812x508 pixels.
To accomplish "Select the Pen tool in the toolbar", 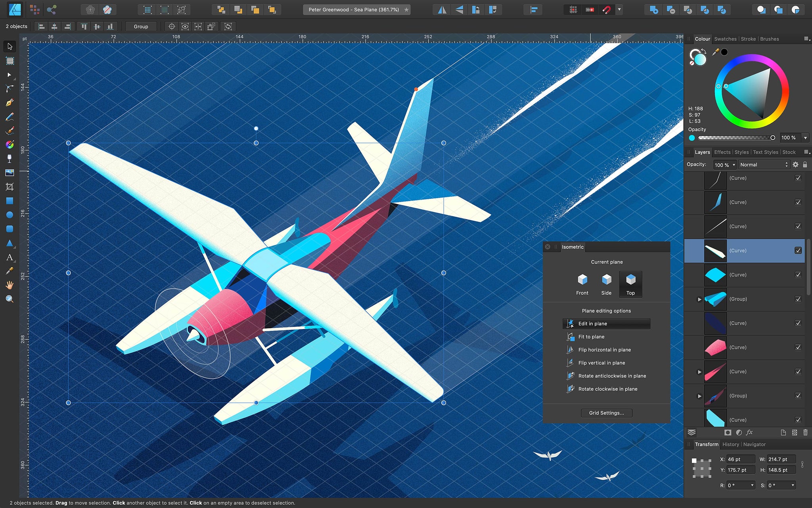I will (10, 103).
